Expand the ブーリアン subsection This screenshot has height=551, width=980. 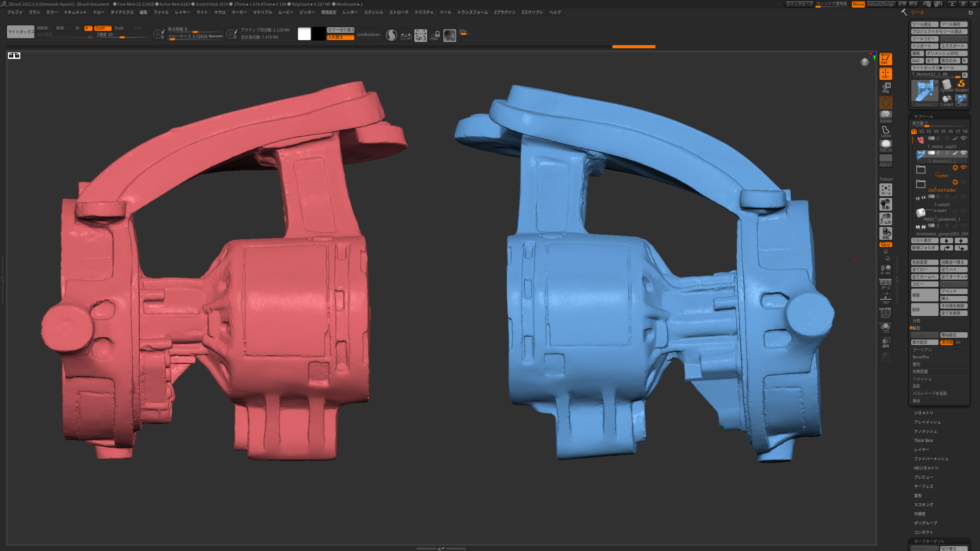922,350
